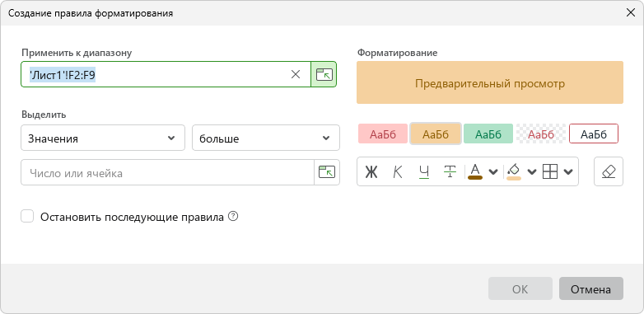
Task: Open the больше condition dropdown
Action: click(266, 138)
